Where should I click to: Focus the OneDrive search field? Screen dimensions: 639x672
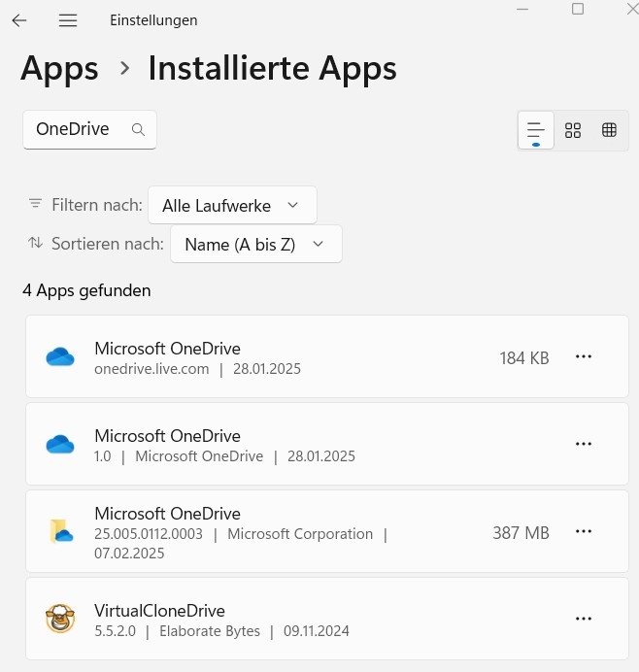89,129
